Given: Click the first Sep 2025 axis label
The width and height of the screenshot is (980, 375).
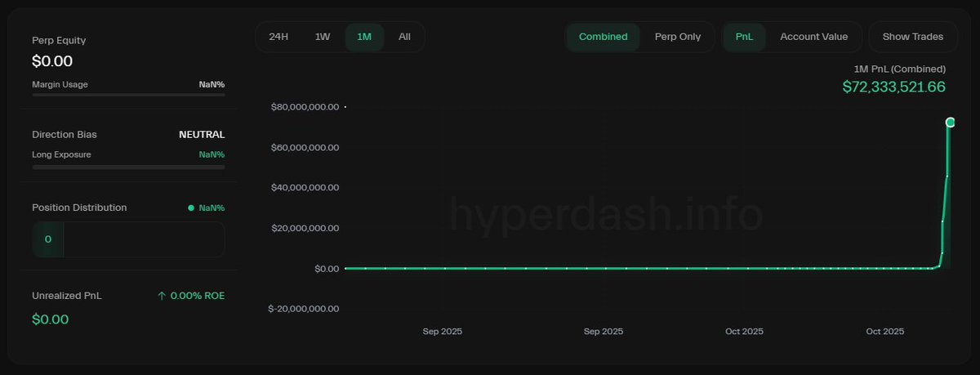Looking at the screenshot, I should click(x=443, y=332).
